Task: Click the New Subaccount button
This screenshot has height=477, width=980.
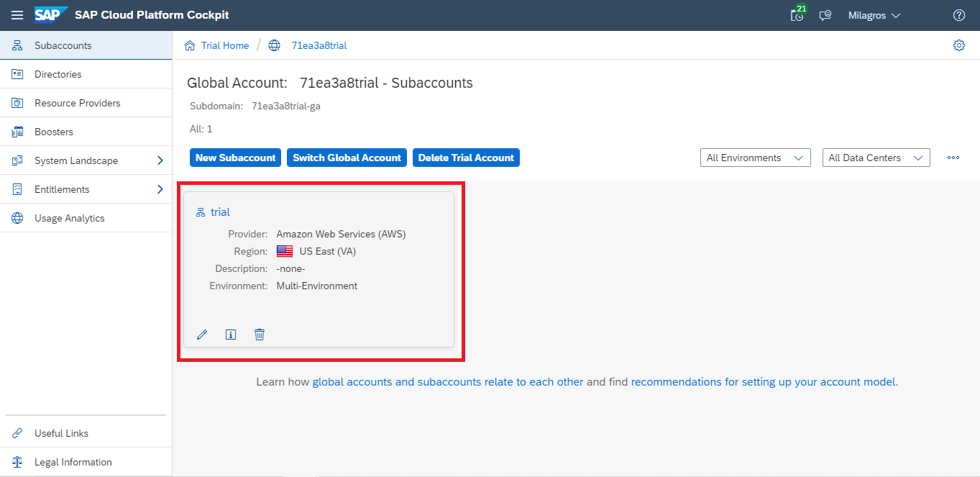Action: pos(235,158)
